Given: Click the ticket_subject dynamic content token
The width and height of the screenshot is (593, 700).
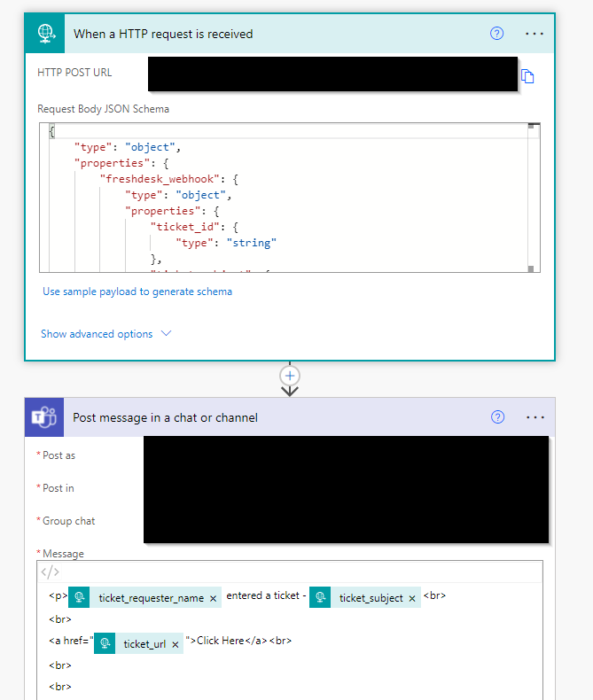Looking at the screenshot, I should [365, 598].
